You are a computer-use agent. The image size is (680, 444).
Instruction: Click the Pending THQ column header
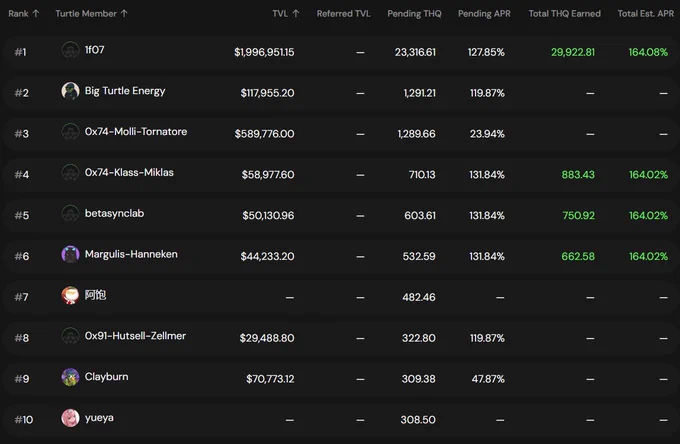click(414, 13)
